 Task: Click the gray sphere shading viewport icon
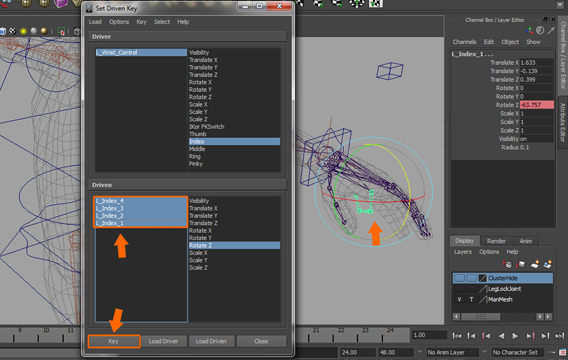[x=34, y=31]
